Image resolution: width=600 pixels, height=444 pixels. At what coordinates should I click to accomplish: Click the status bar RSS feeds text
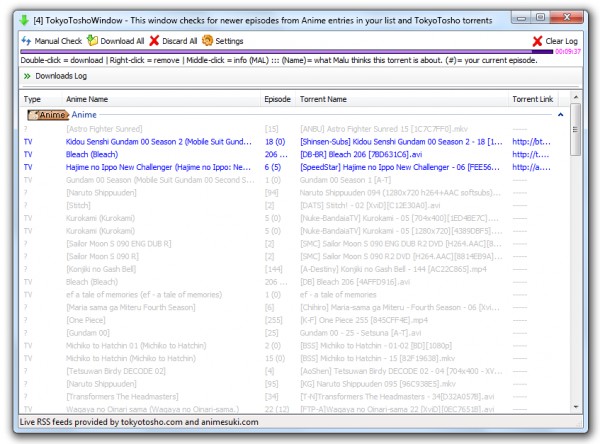coord(139,422)
